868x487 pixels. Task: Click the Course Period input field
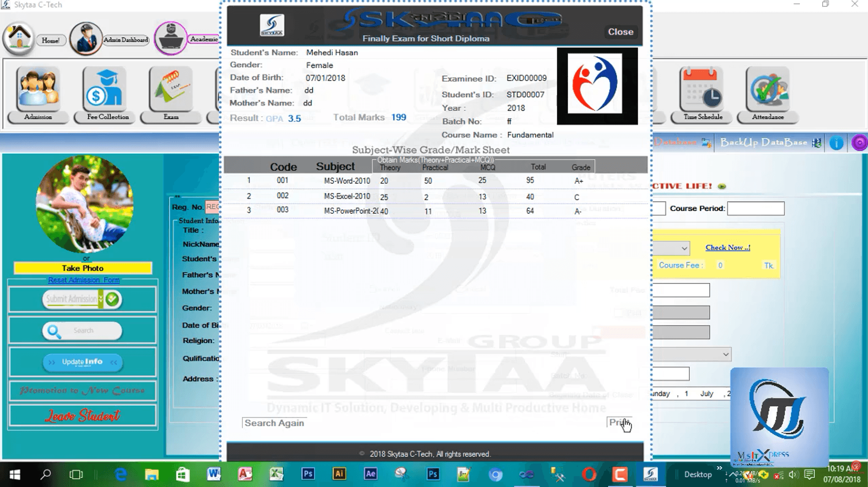pos(756,208)
